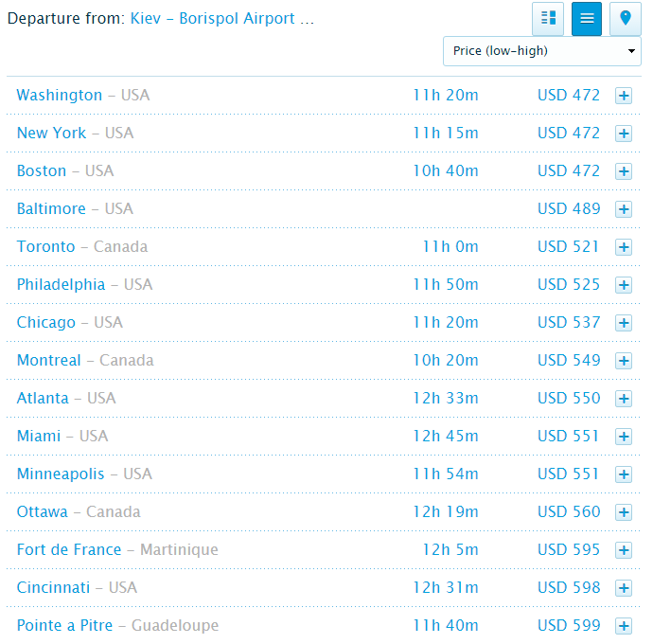Click the Miami row plus icon
Viewport: 653px width, 644px height.
(624, 437)
